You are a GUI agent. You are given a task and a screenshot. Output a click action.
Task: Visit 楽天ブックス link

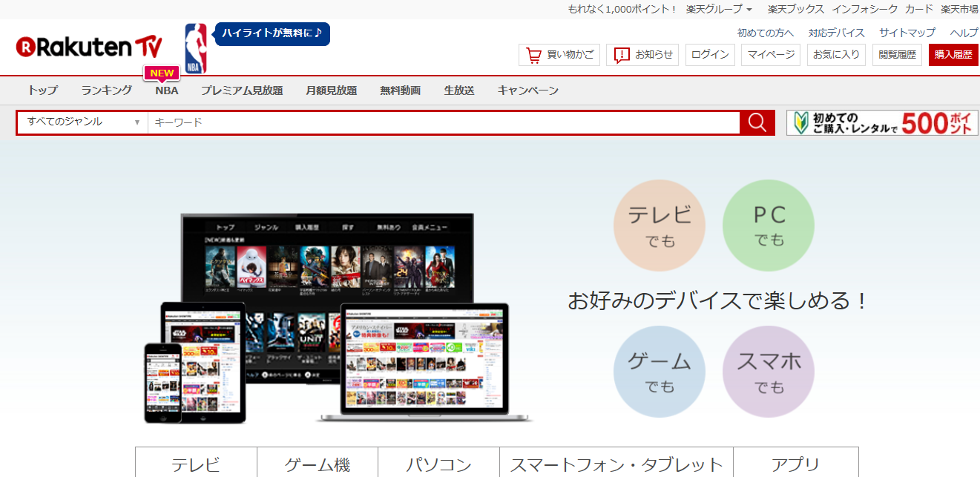pyautogui.click(x=796, y=9)
